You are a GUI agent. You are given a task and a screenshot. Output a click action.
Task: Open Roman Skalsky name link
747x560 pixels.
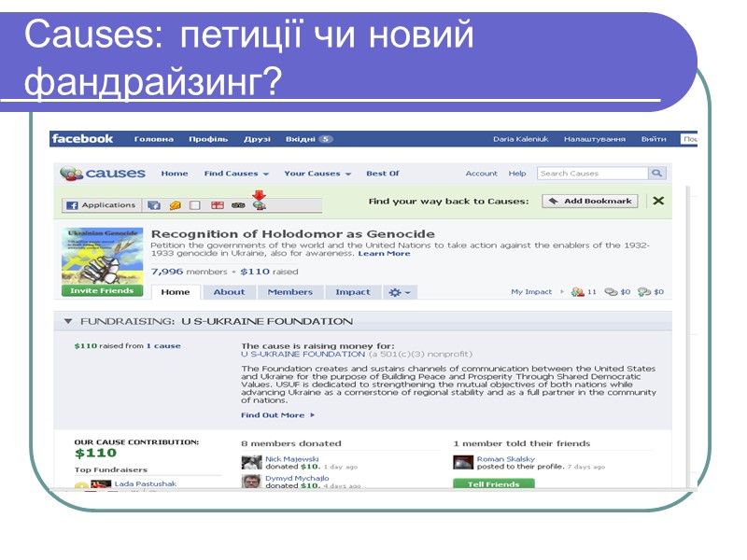coord(506,459)
